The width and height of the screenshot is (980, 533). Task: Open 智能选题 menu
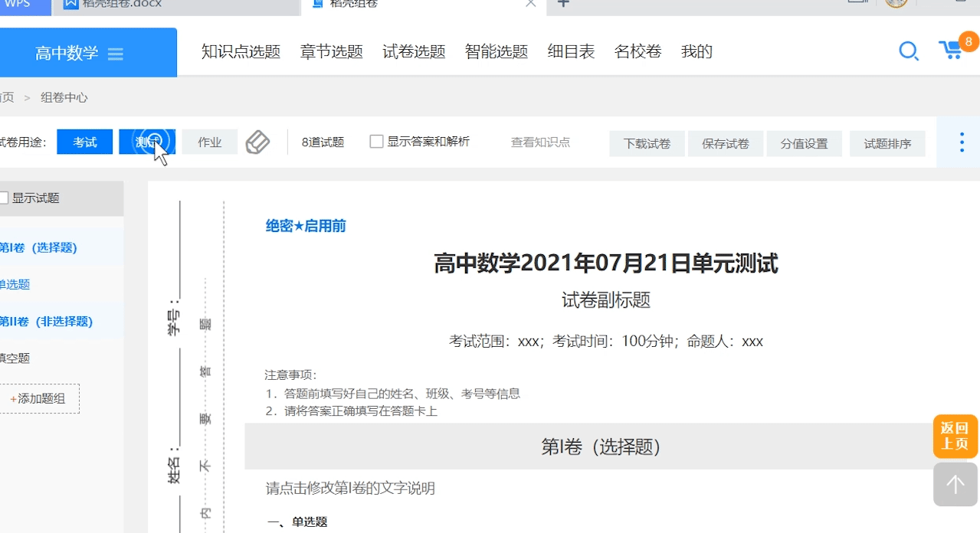click(497, 51)
